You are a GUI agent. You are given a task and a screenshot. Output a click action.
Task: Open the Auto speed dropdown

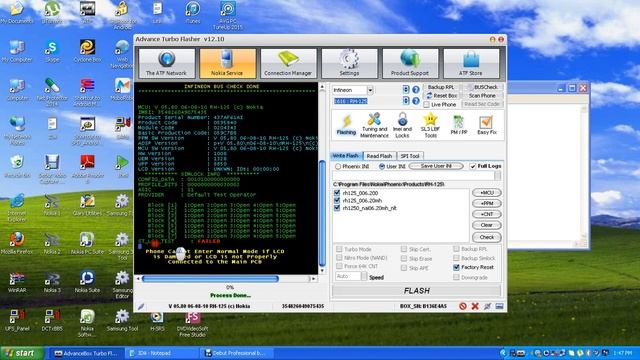pyautogui.click(x=364, y=277)
